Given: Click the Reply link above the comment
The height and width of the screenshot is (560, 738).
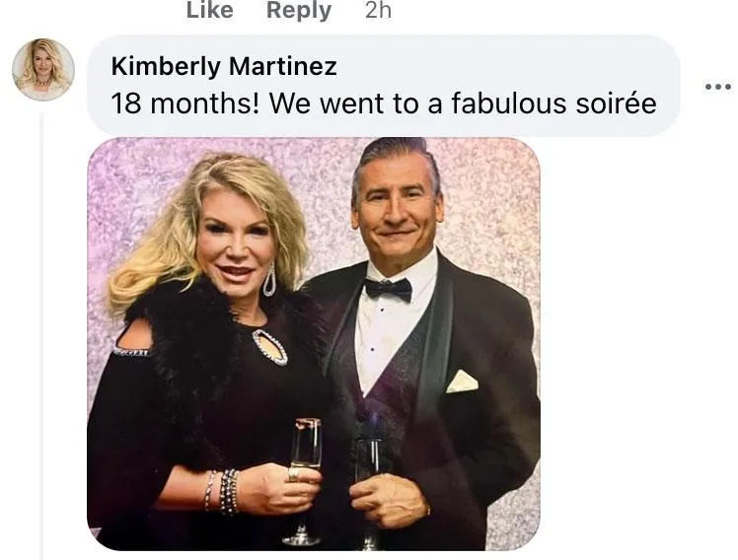Looking at the screenshot, I should (299, 11).
